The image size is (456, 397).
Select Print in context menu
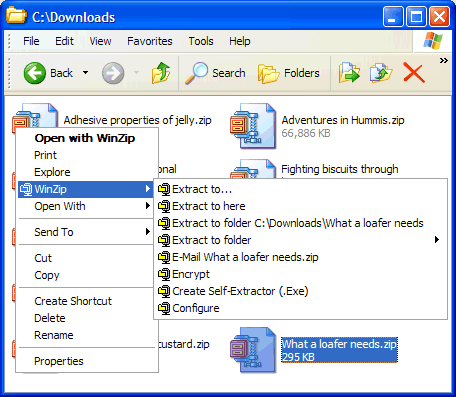(x=45, y=155)
